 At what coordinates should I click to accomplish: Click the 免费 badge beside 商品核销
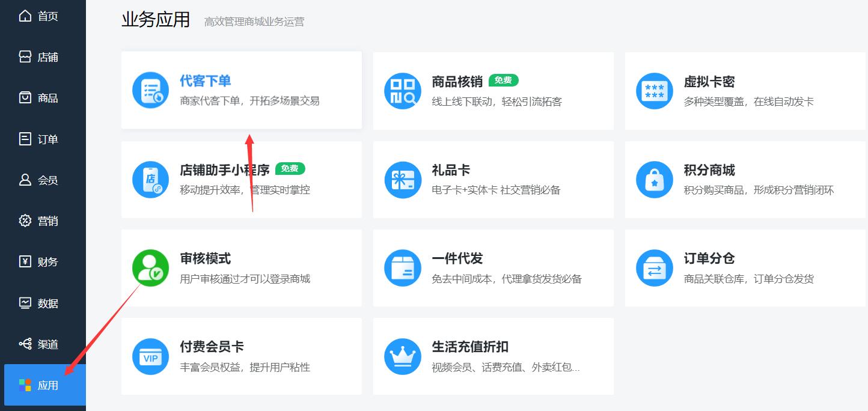(503, 81)
